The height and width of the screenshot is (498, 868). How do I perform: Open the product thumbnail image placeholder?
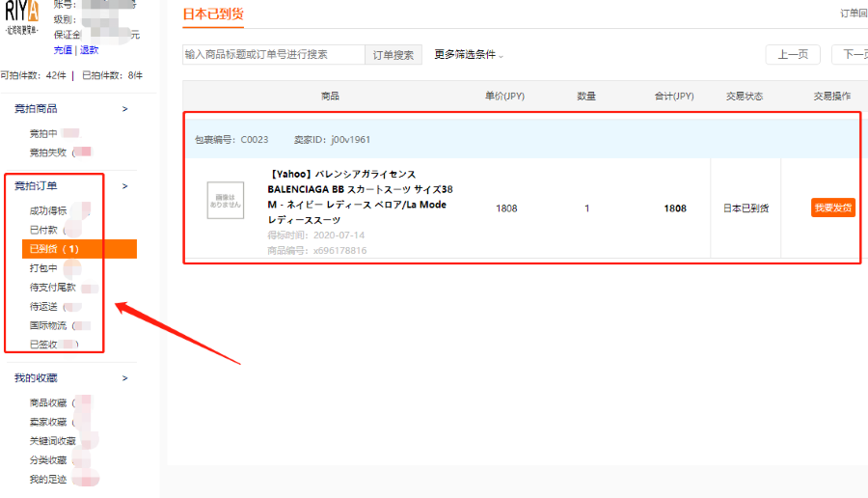pos(226,200)
